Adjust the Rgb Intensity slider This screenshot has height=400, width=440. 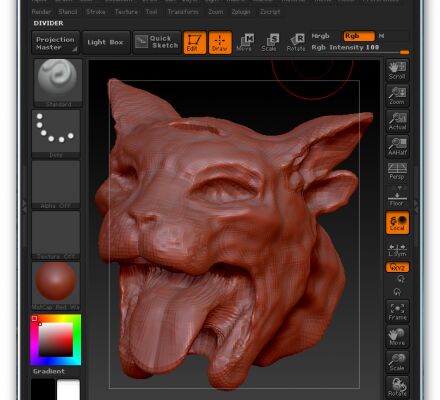point(360,48)
